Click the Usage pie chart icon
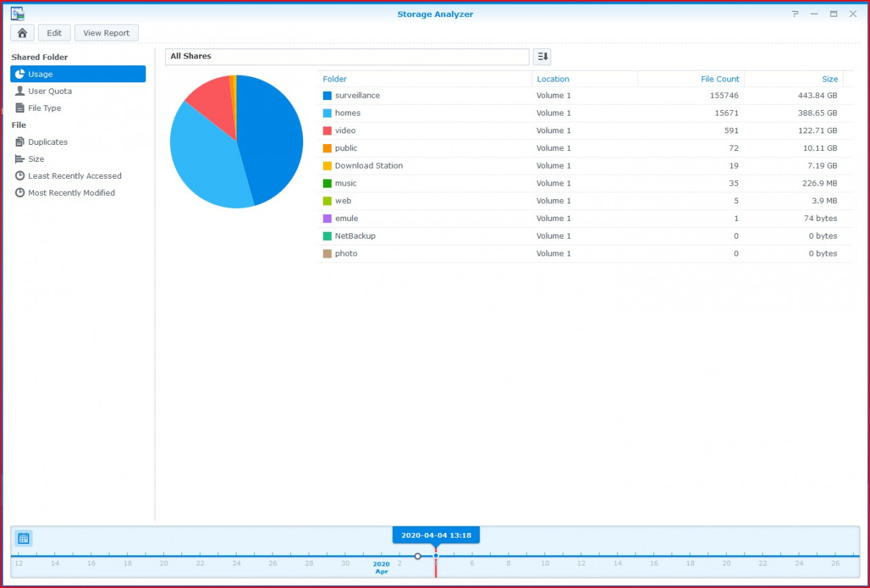This screenshot has height=588, width=870. [20, 74]
